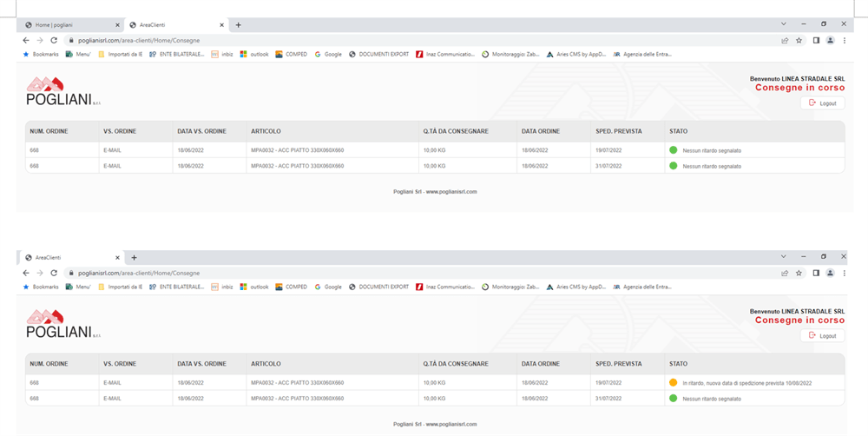Image resolution: width=868 pixels, height=436 pixels.
Task: Open outlook bookmark in upper window
Action: 254,55
